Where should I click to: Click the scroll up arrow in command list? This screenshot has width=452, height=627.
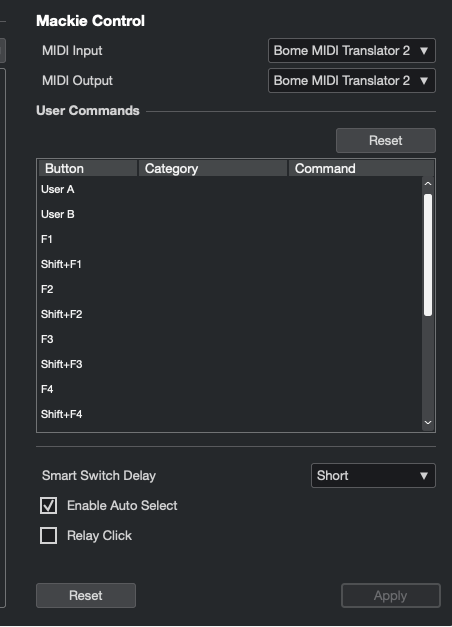tap(428, 184)
